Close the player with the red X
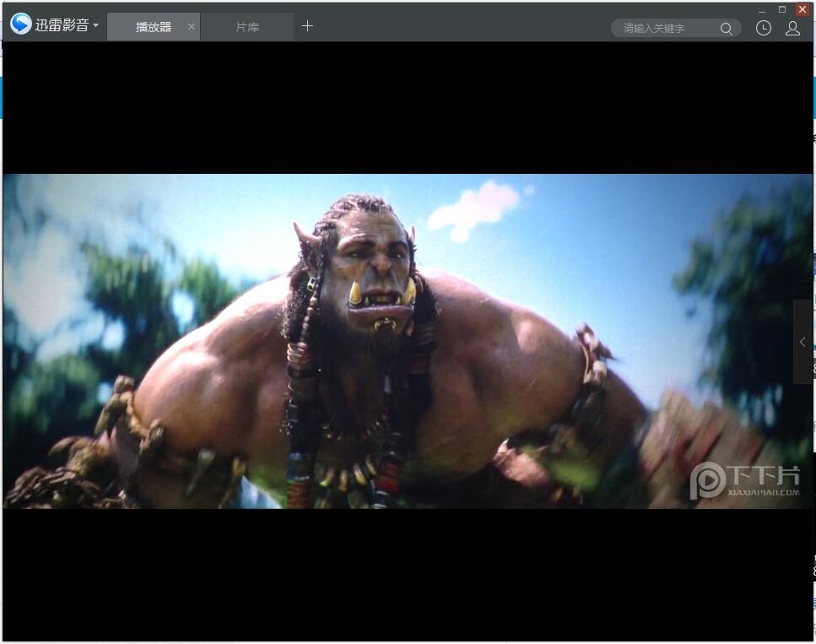This screenshot has width=816, height=644. (x=802, y=9)
